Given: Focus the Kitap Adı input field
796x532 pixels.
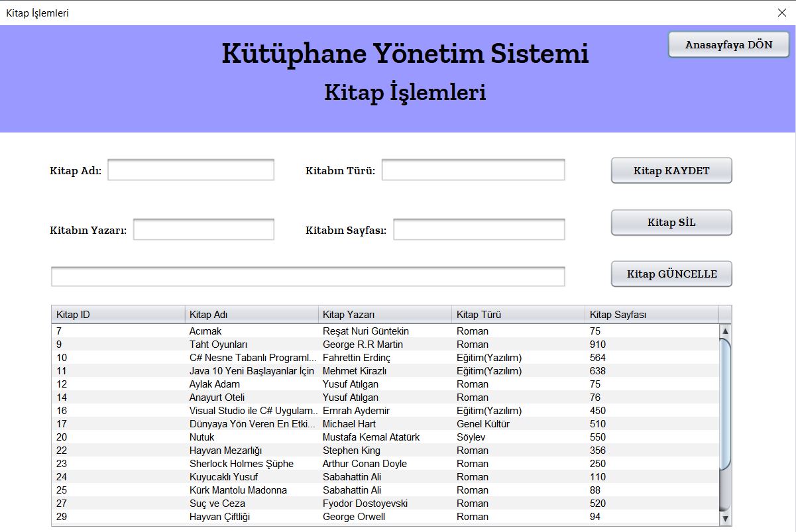Looking at the screenshot, I should tap(191, 170).
